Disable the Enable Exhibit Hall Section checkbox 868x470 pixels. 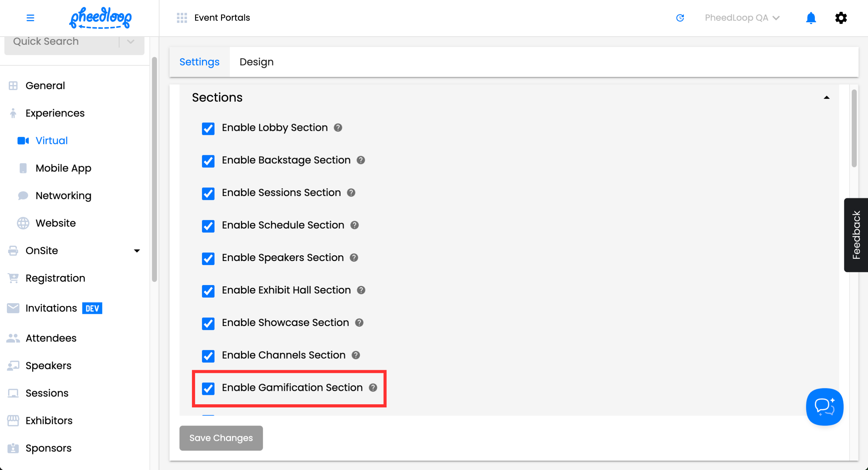point(208,291)
